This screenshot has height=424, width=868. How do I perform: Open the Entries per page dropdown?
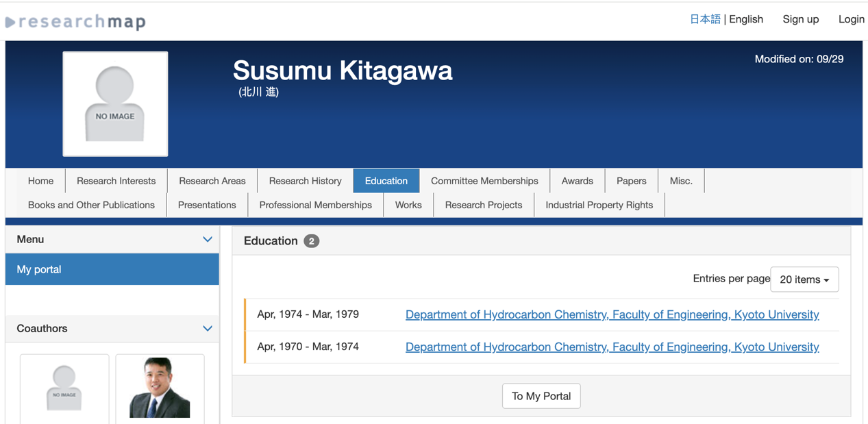804,279
